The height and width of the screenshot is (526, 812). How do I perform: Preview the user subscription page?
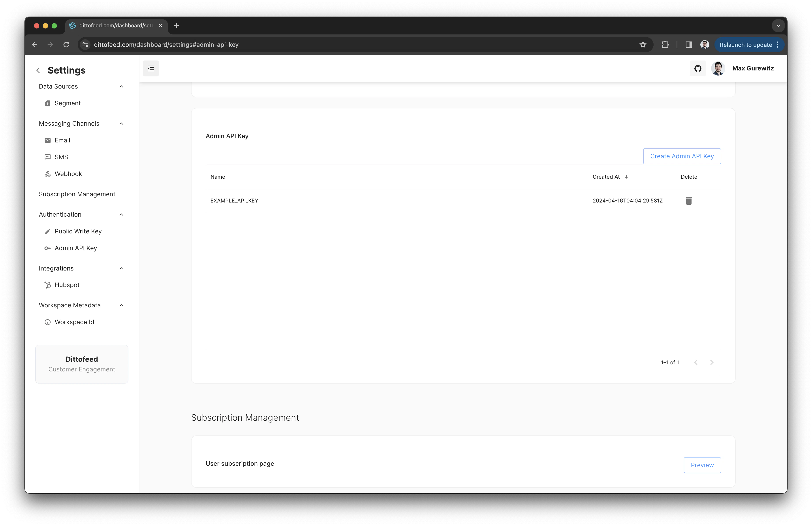(x=702, y=465)
